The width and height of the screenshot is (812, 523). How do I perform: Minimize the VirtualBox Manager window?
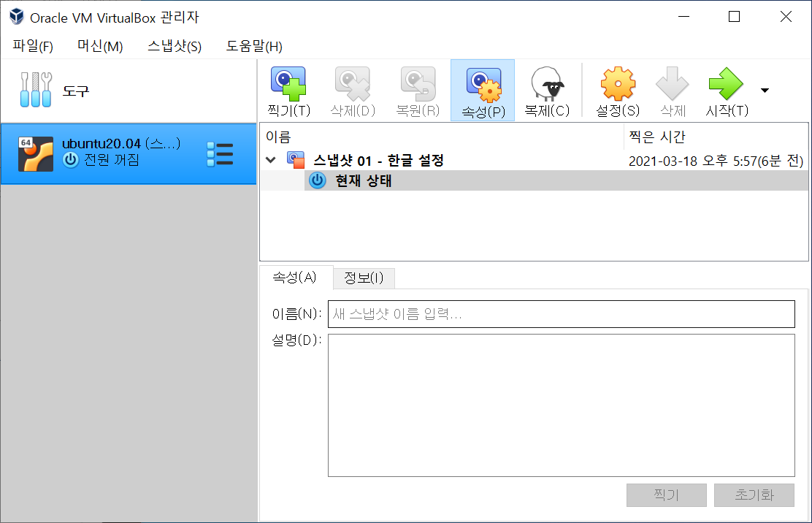(684, 17)
